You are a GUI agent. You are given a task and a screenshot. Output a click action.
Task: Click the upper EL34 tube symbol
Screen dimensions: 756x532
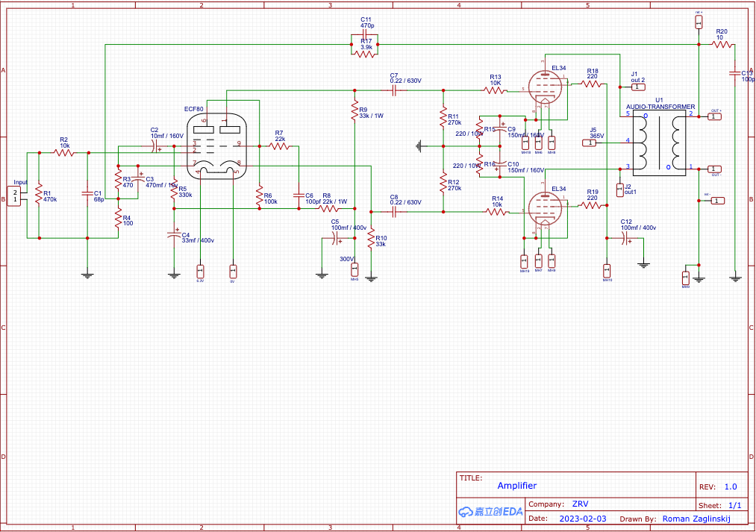[544, 87]
